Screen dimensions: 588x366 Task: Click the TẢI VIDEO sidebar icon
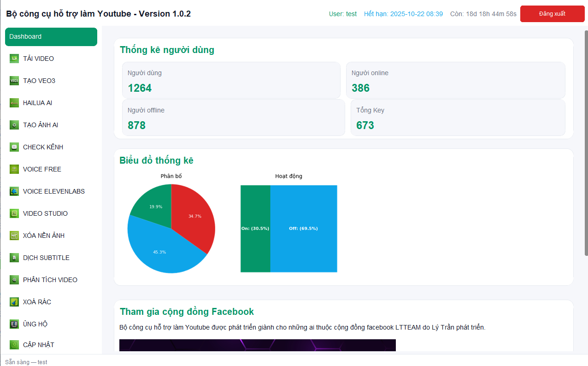tap(14, 59)
